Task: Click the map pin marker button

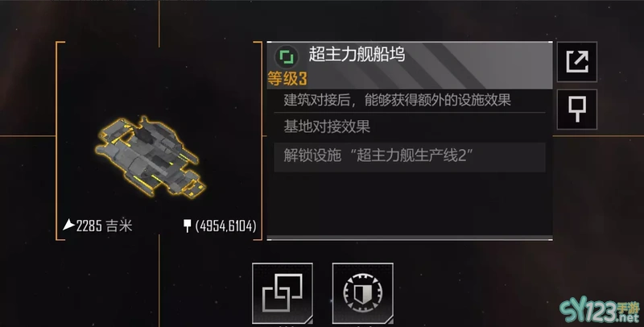Action: [x=576, y=110]
